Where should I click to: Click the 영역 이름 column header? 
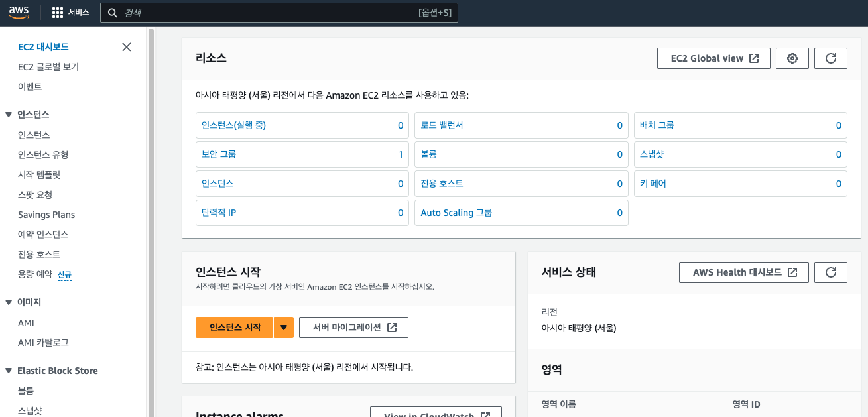(558, 404)
